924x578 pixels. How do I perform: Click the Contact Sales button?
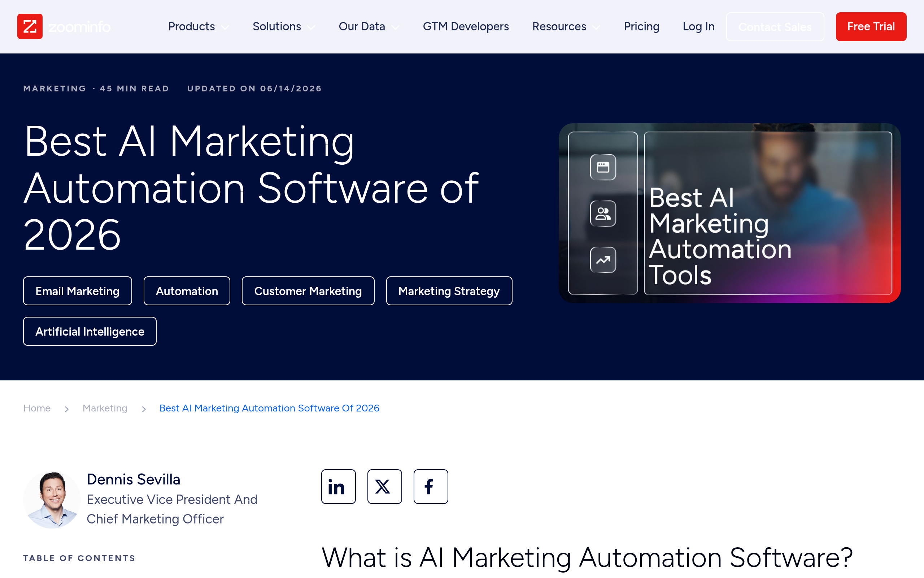click(775, 27)
